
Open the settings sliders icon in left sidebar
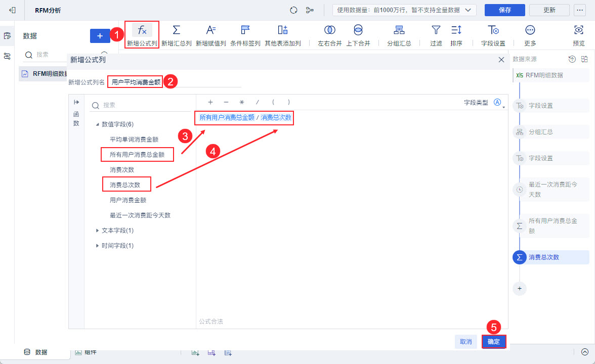[x=7, y=56]
